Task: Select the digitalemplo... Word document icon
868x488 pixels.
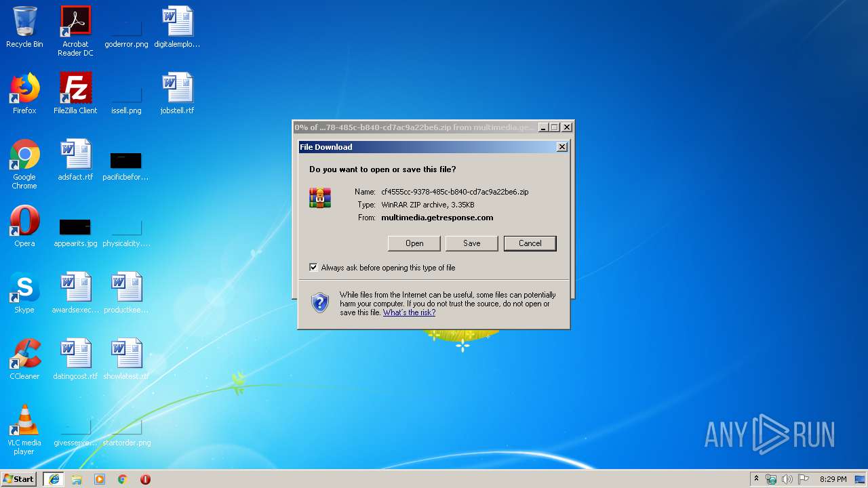Action: (x=177, y=27)
